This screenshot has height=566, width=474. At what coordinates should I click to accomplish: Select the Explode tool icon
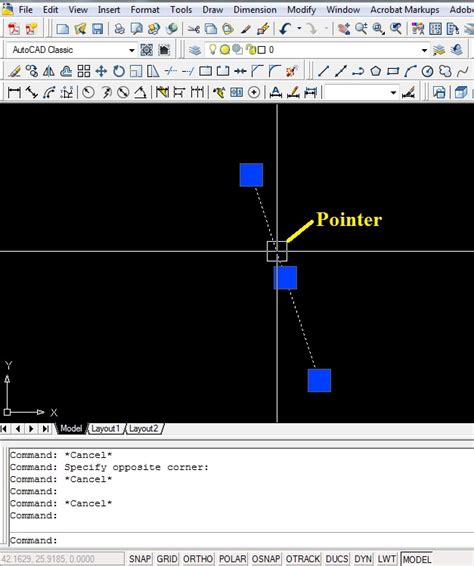point(291,71)
